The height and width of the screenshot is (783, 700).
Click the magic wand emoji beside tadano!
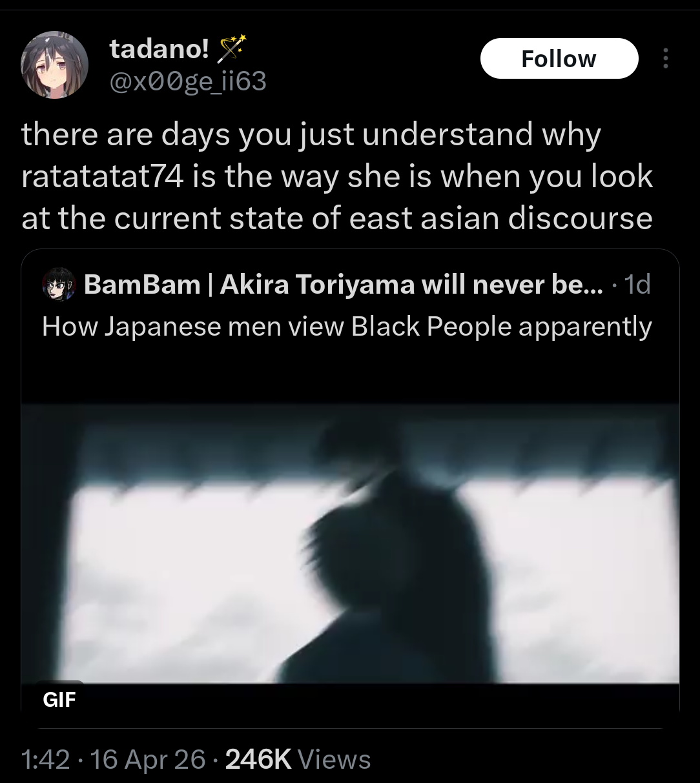click(232, 48)
